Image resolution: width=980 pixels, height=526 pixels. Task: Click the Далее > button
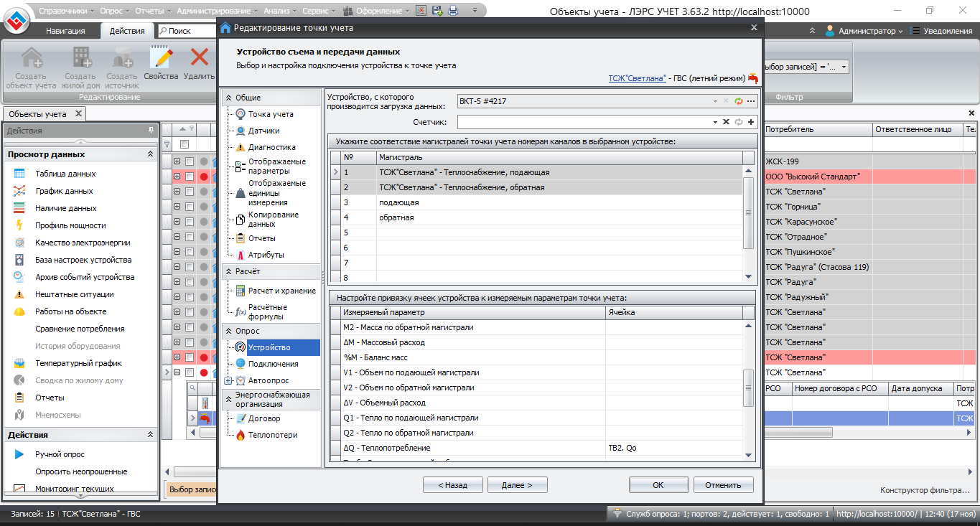pos(517,485)
